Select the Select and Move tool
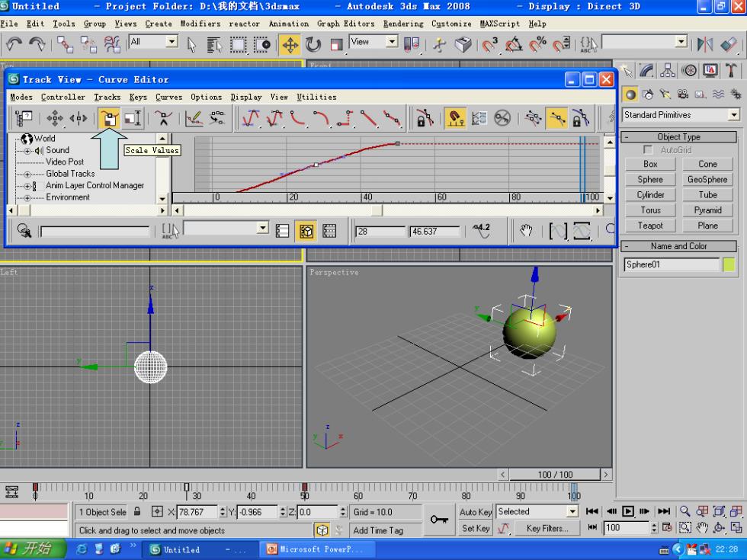Screen dimensions: 747x560 pyautogui.click(x=290, y=45)
